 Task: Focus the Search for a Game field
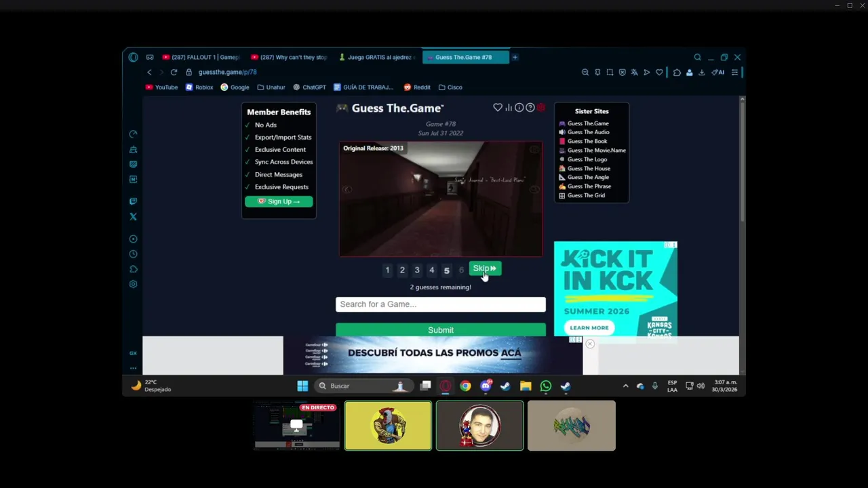441,304
